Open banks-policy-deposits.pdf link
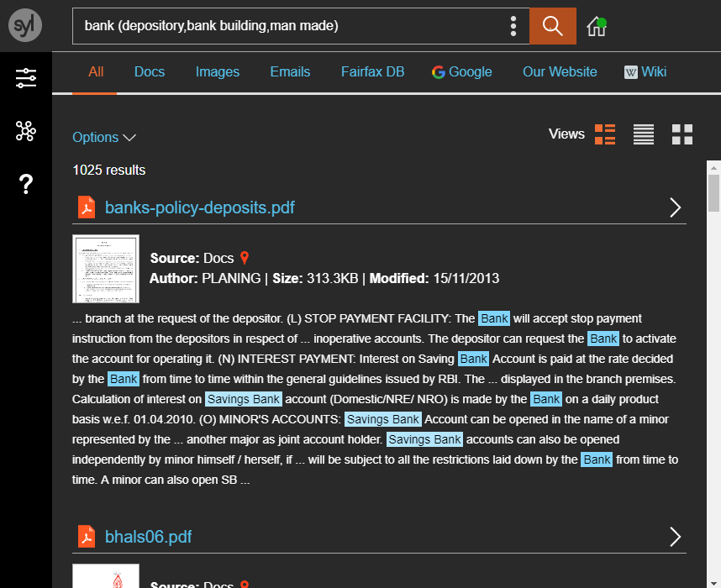721x588 pixels. point(199,207)
